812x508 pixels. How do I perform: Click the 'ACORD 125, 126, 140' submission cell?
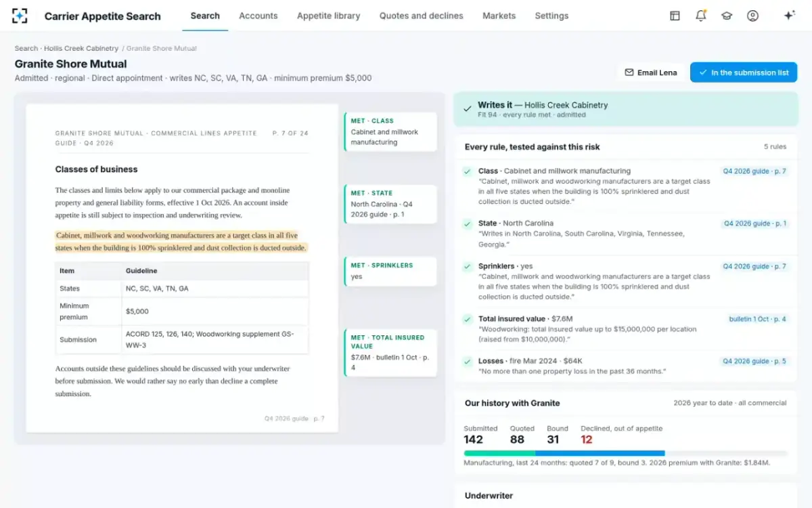pyautogui.click(x=215, y=339)
